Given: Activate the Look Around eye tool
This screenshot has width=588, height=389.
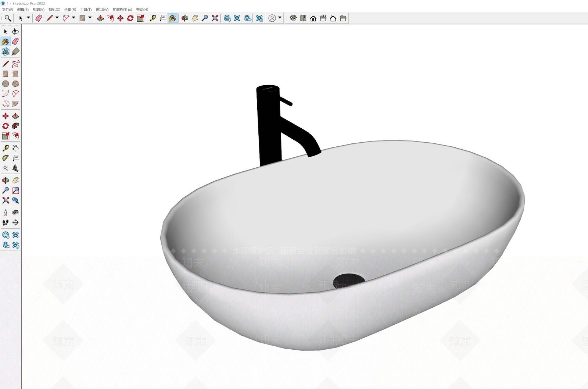Looking at the screenshot, I should click(x=15, y=213).
